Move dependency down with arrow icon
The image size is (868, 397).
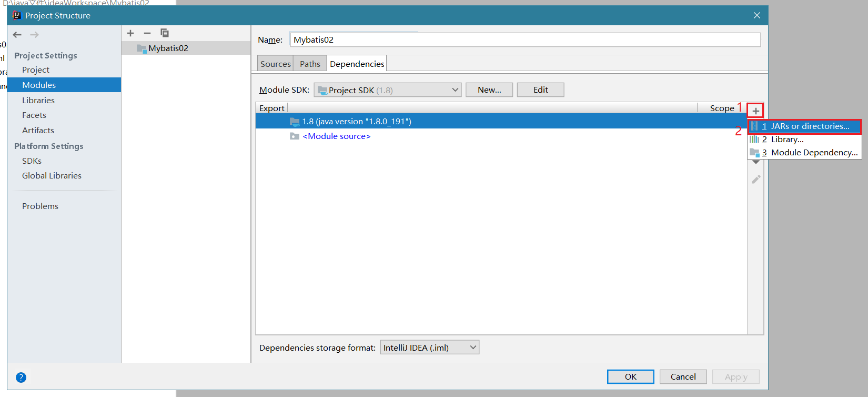(x=756, y=162)
